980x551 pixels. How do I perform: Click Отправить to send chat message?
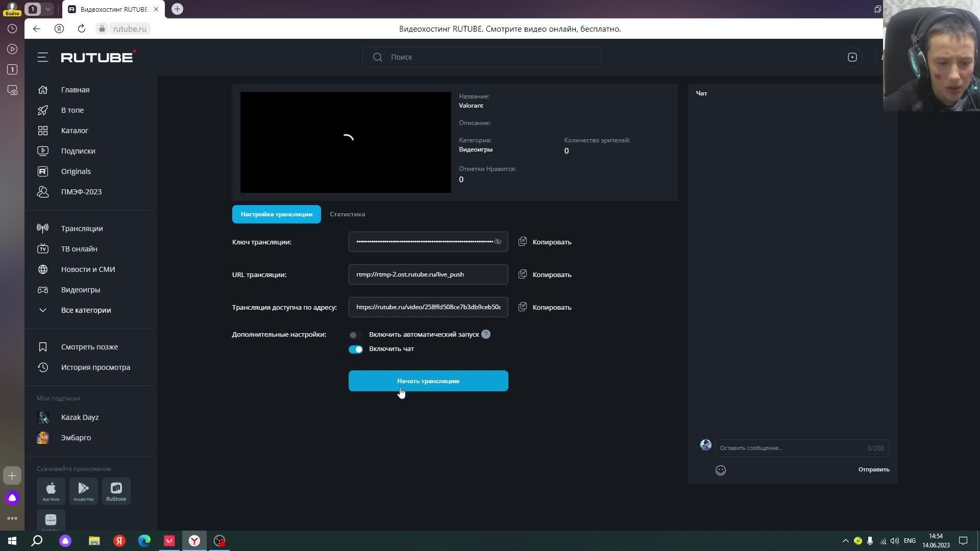tap(873, 469)
